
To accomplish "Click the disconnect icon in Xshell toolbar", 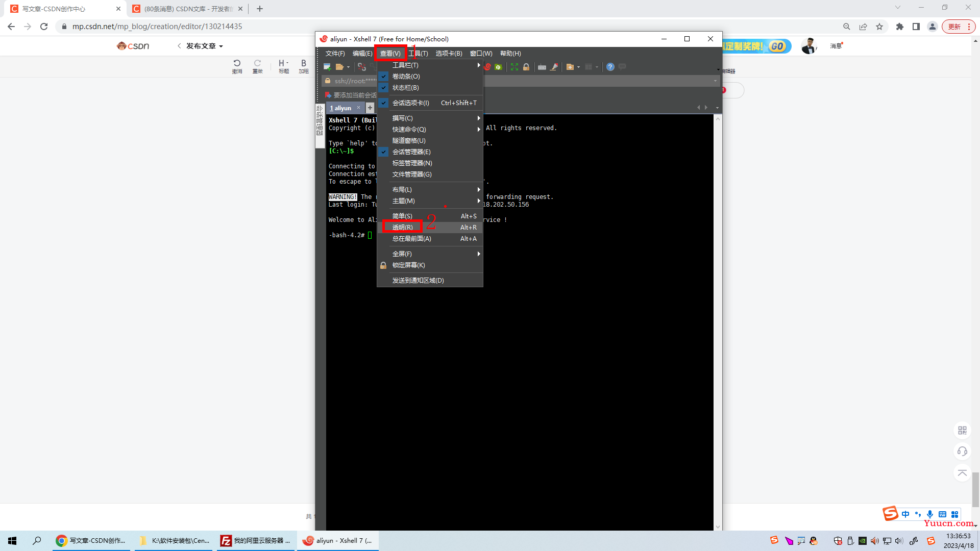I will [362, 67].
